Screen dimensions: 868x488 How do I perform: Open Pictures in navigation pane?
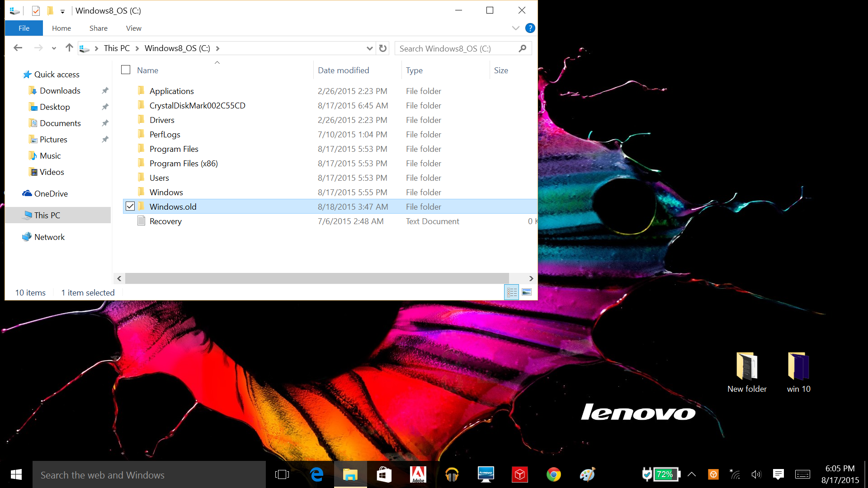[x=53, y=140]
